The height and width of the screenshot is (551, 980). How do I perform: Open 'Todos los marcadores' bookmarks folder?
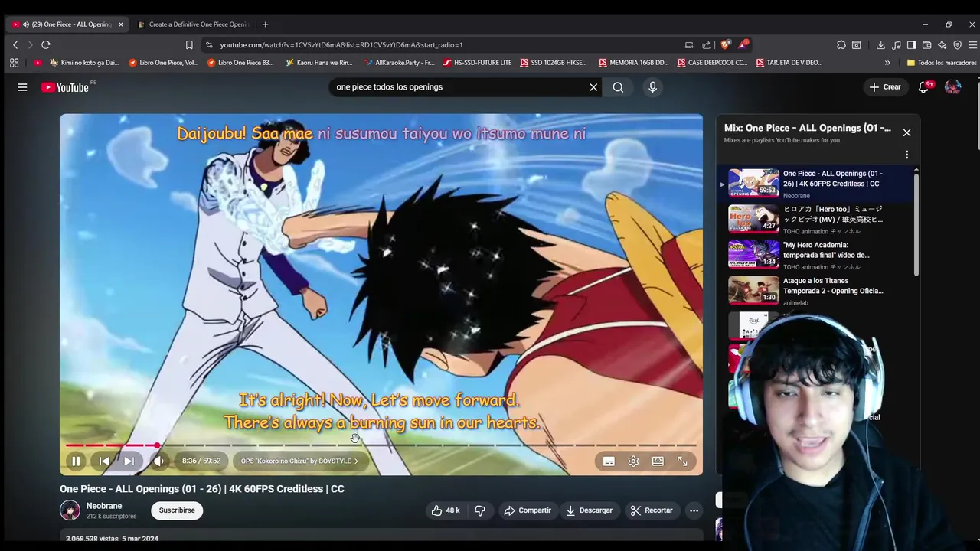click(x=942, y=63)
